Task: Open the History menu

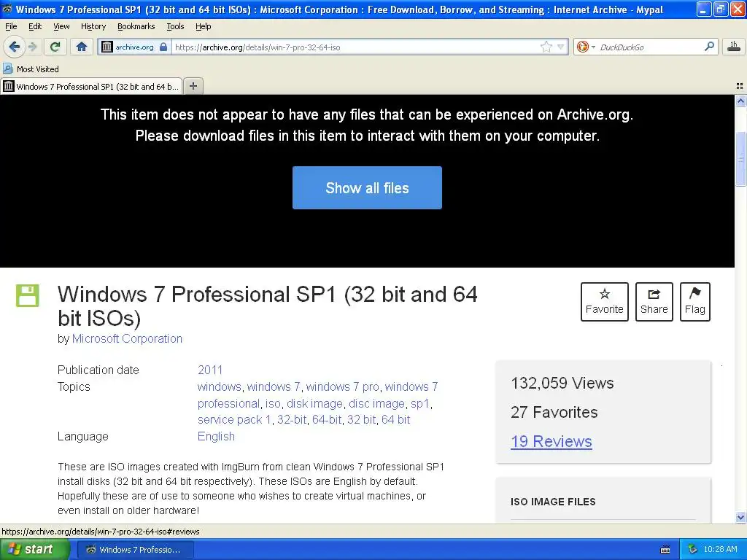Action: [x=93, y=26]
